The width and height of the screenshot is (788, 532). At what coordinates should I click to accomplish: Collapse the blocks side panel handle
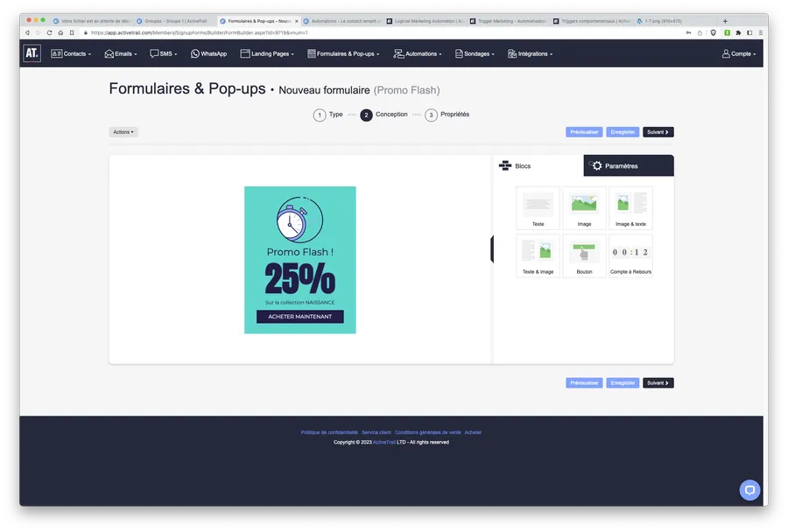(x=492, y=248)
